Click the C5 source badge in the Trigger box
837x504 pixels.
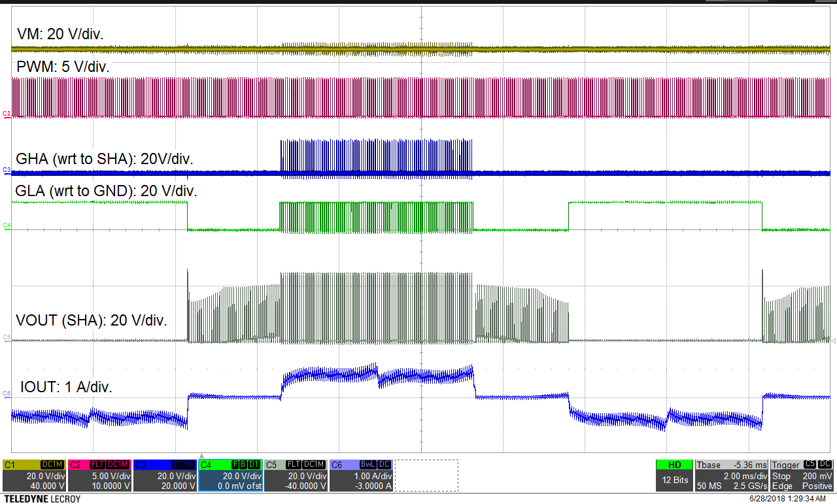point(810,465)
